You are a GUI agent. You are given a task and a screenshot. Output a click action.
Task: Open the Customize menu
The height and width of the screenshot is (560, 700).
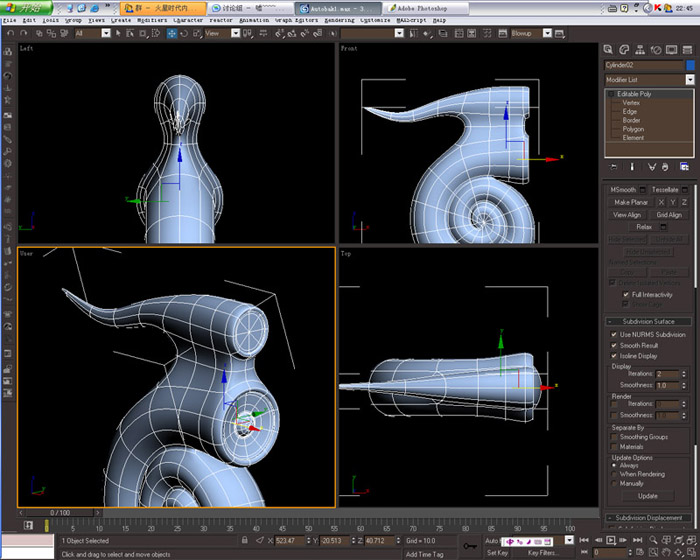tap(375, 20)
